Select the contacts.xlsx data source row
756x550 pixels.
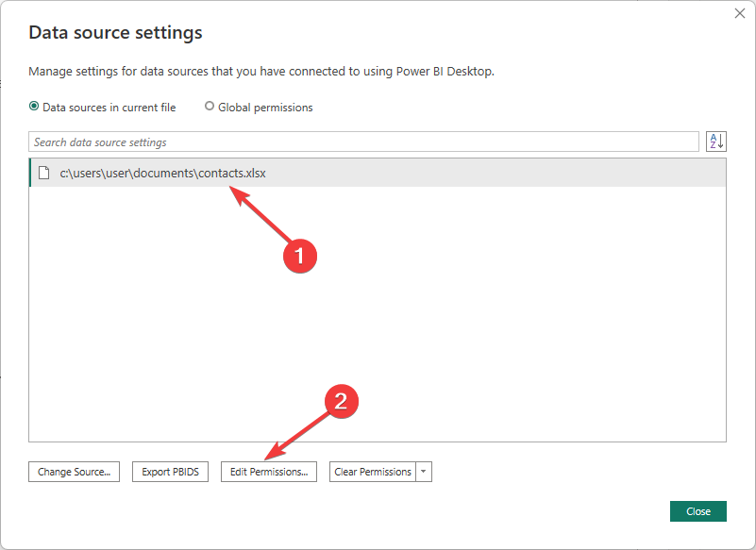pyautogui.click(x=378, y=173)
